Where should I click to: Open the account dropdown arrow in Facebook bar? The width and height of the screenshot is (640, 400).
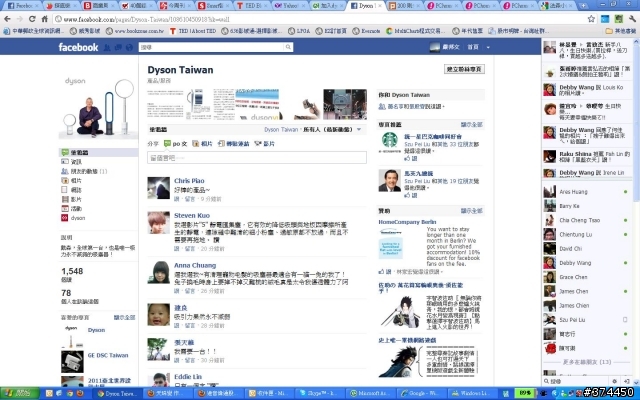tap(488, 47)
